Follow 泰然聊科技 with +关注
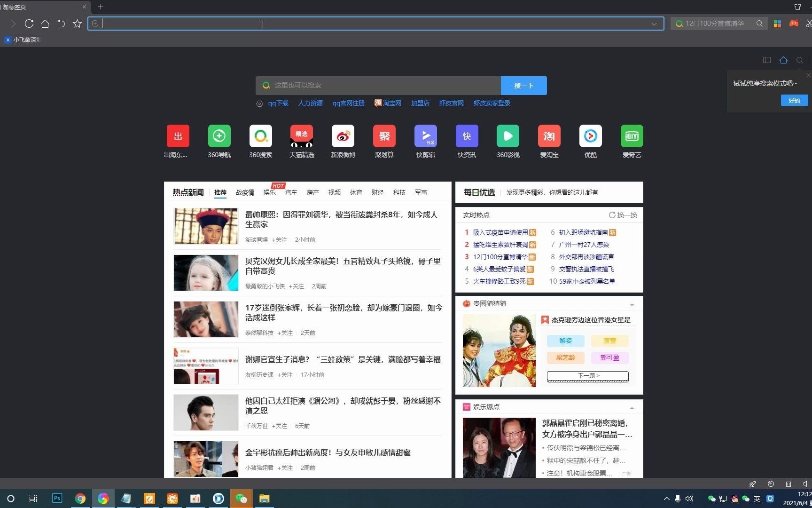812x508 pixels. (285, 333)
